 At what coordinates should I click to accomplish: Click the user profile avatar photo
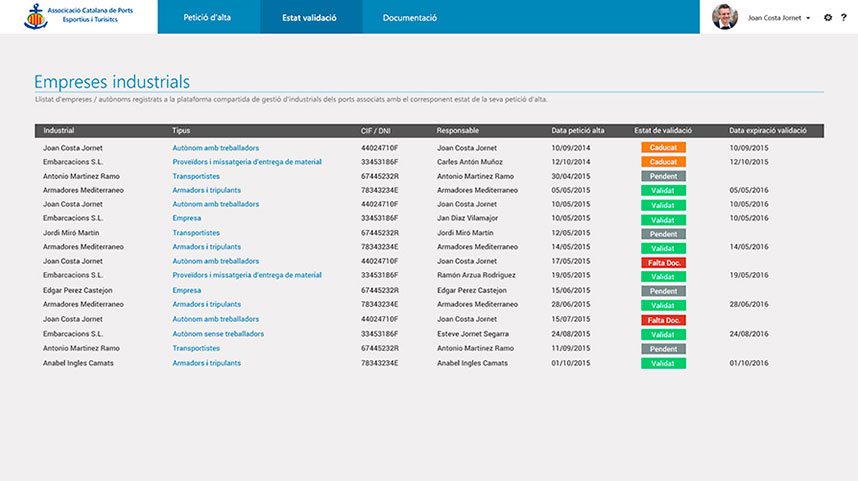724,17
